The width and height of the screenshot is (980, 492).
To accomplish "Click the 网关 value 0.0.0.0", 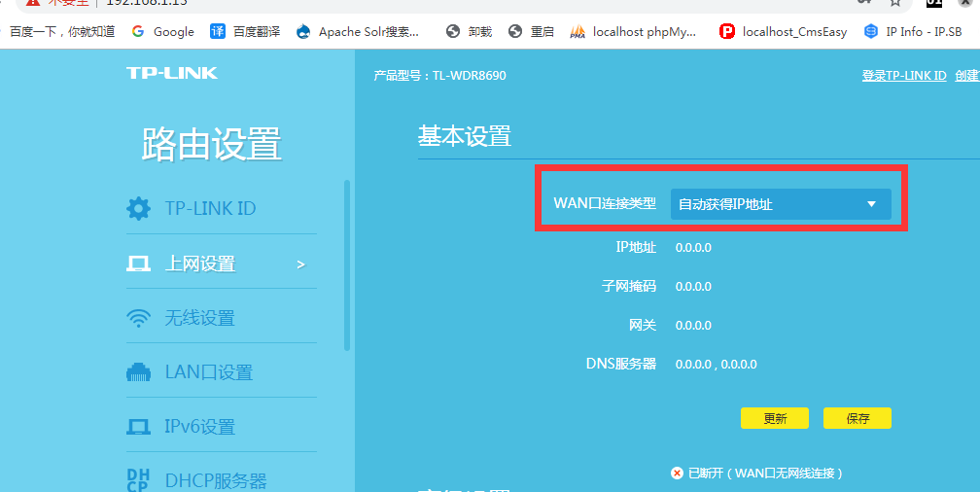I will [x=693, y=325].
